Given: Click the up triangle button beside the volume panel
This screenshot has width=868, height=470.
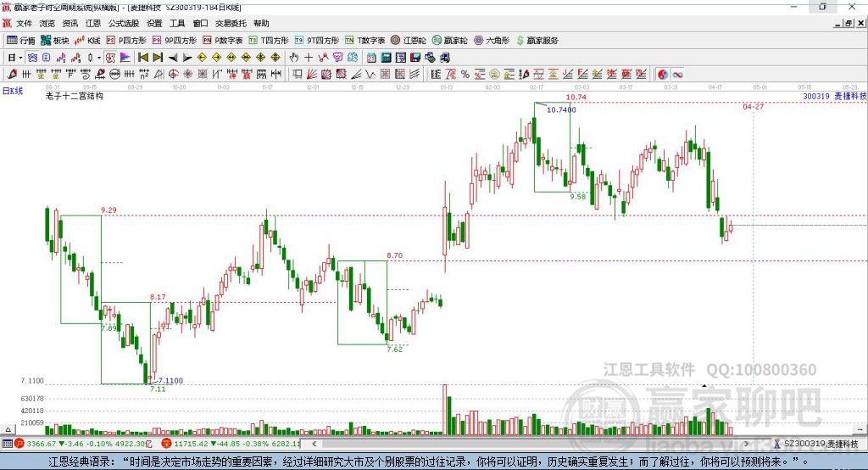Looking at the screenshot, I should click(x=8, y=429).
